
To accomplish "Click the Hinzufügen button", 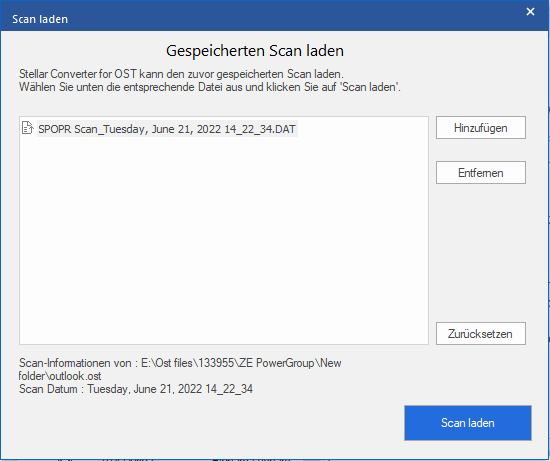I will [481, 128].
